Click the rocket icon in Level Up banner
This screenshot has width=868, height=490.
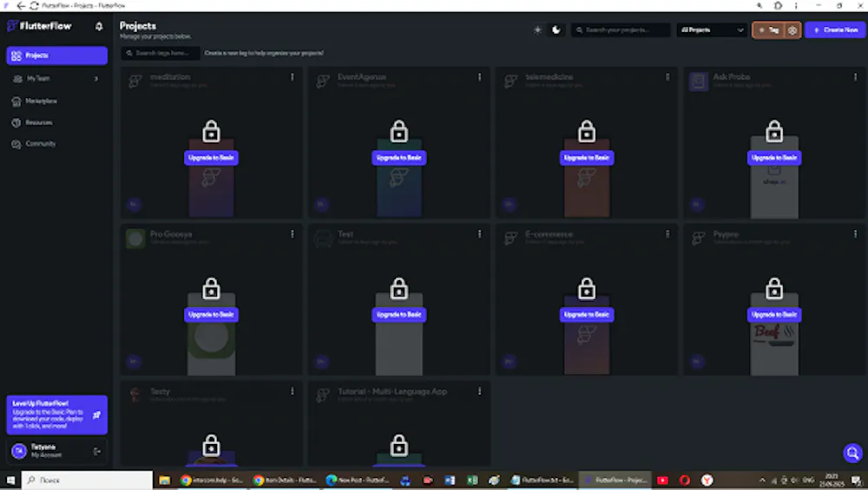97,415
